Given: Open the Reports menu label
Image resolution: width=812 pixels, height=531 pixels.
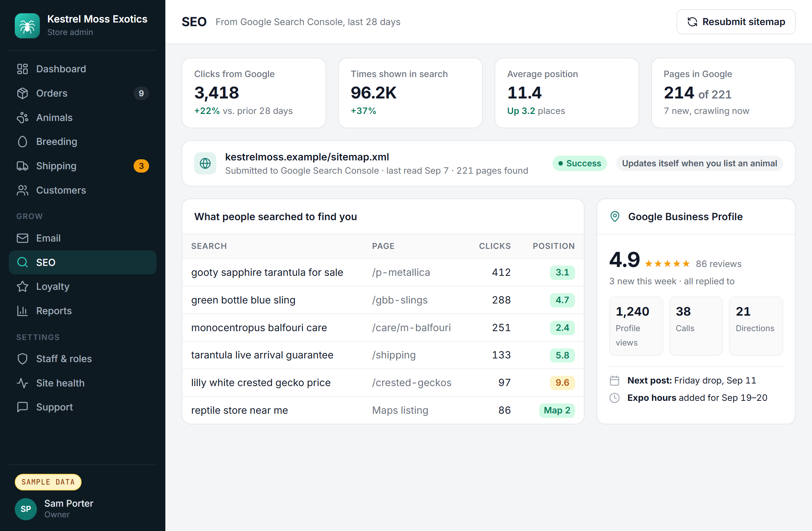Looking at the screenshot, I should pos(54,311).
